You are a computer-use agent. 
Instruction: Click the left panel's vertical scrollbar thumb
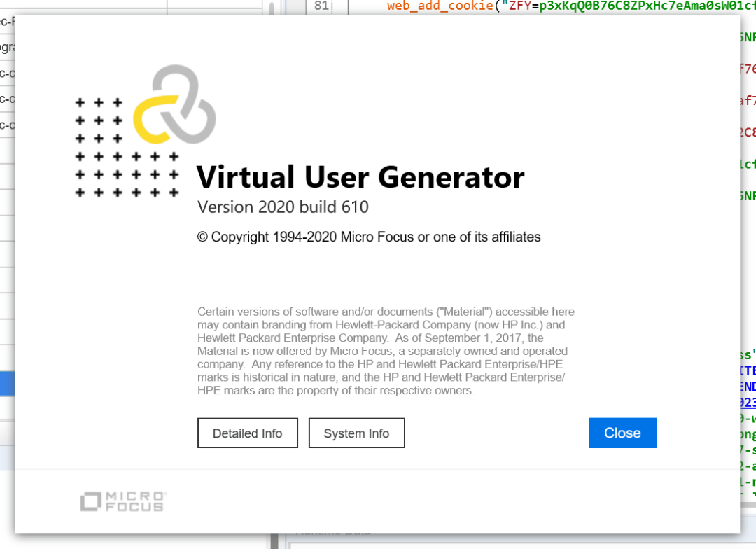click(272, 8)
